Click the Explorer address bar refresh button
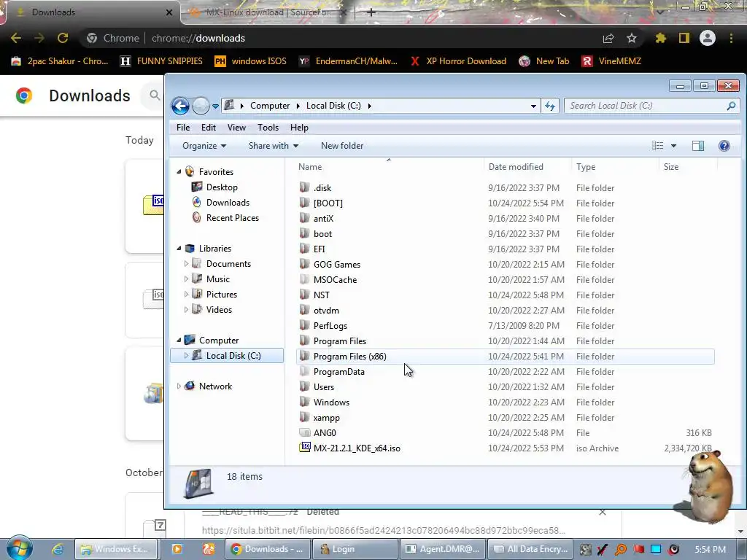 [x=550, y=106]
